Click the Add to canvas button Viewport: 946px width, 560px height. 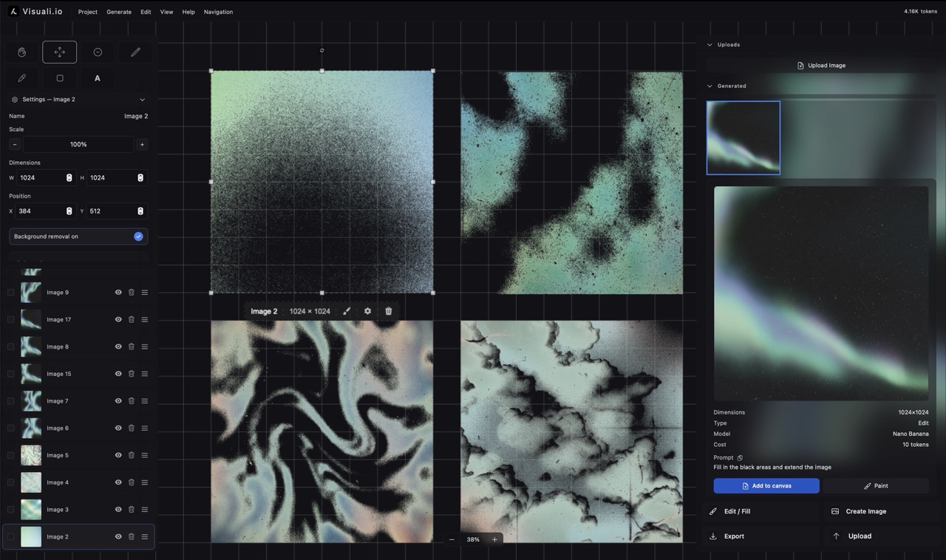[x=766, y=485]
